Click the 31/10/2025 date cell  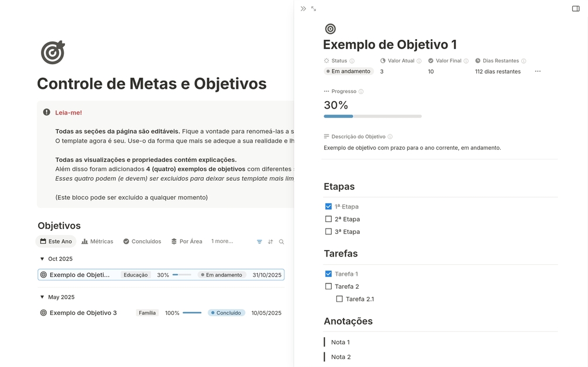pyautogui.click(x=267, y=275)
